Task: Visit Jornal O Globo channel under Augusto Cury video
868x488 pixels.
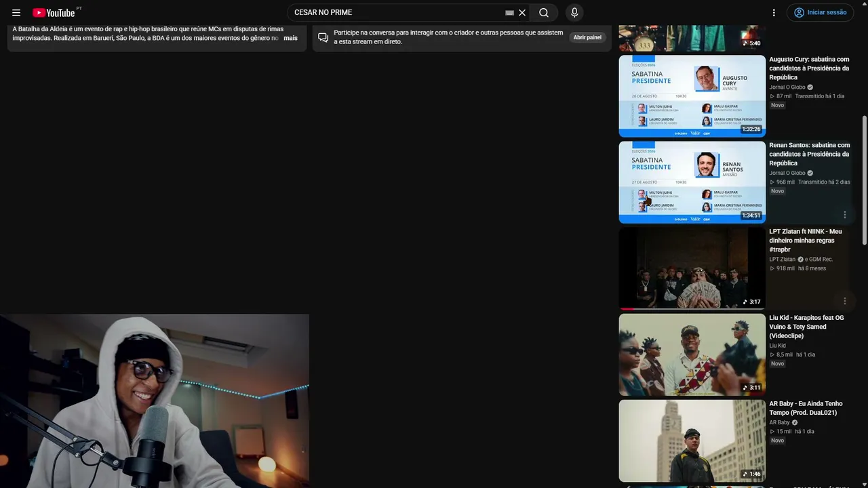Action: point(787,87)
